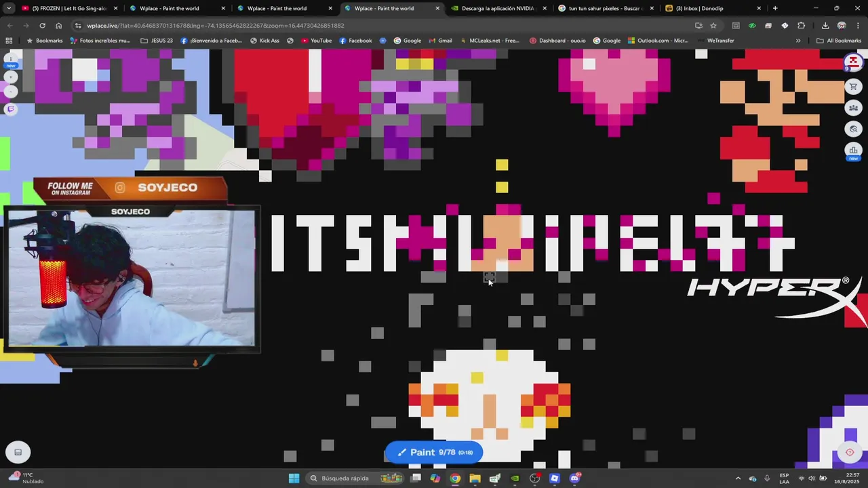The width and height of the screenshot is (868, 488).
Task: Open Google Chrome from the taskbar
Action: (455, 479)
